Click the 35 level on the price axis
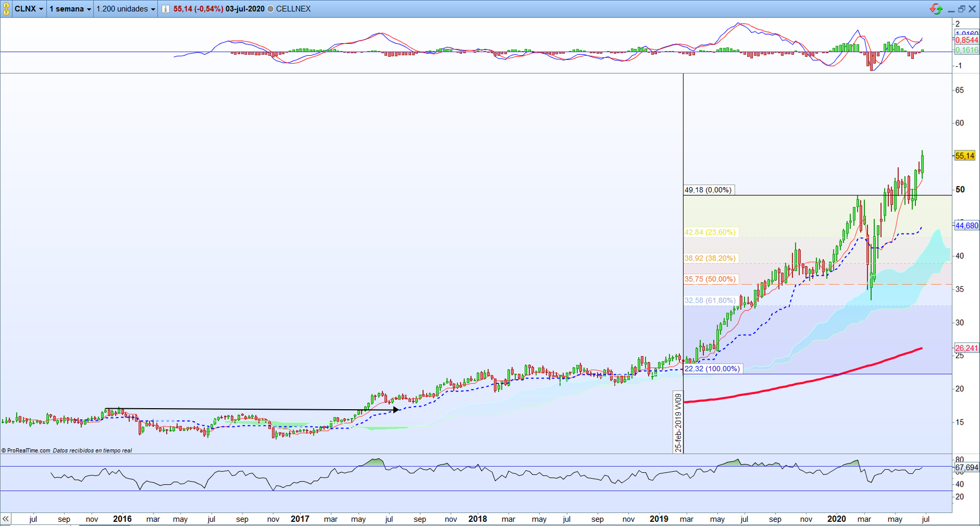This screenshot has height=526, width=980. click(x=960, y=289)
